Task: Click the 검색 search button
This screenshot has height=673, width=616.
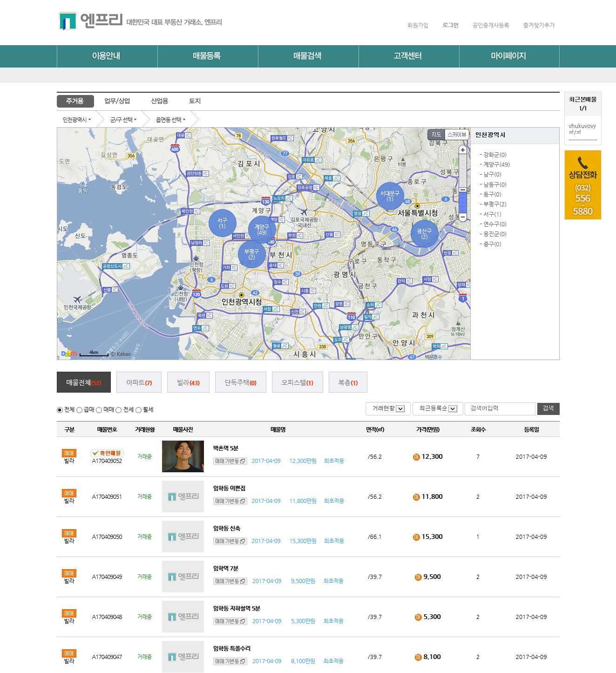Action: pos(548,408)
